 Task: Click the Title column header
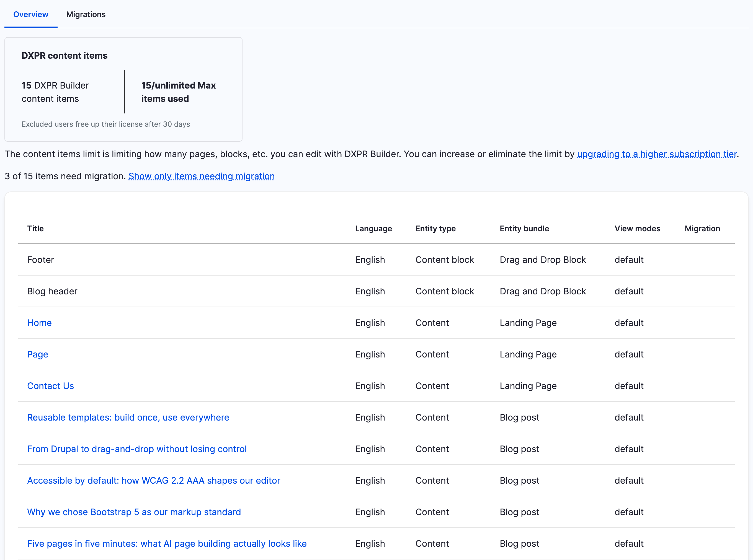click(x=36, y=229)
